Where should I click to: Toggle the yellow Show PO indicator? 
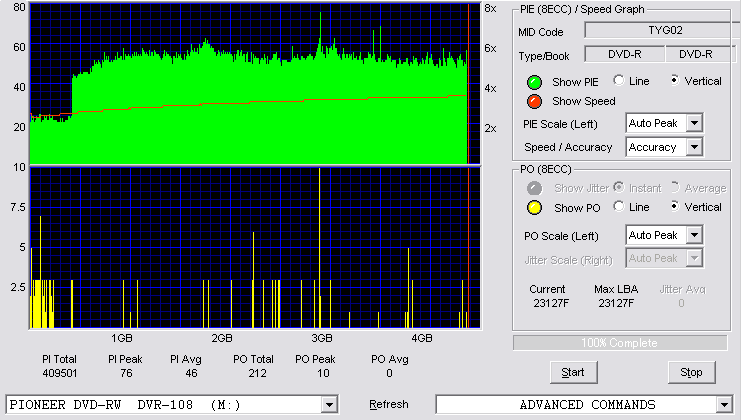(x=534, y=208)
